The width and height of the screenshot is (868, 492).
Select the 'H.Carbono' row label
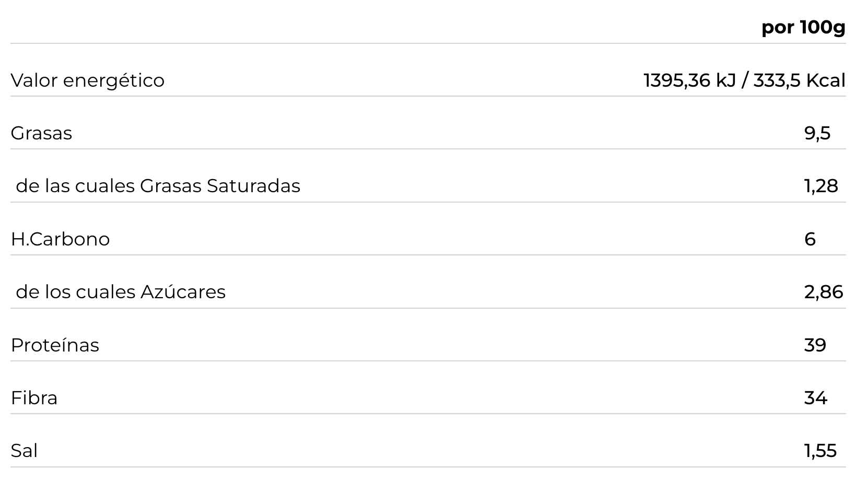coord(60,239)
